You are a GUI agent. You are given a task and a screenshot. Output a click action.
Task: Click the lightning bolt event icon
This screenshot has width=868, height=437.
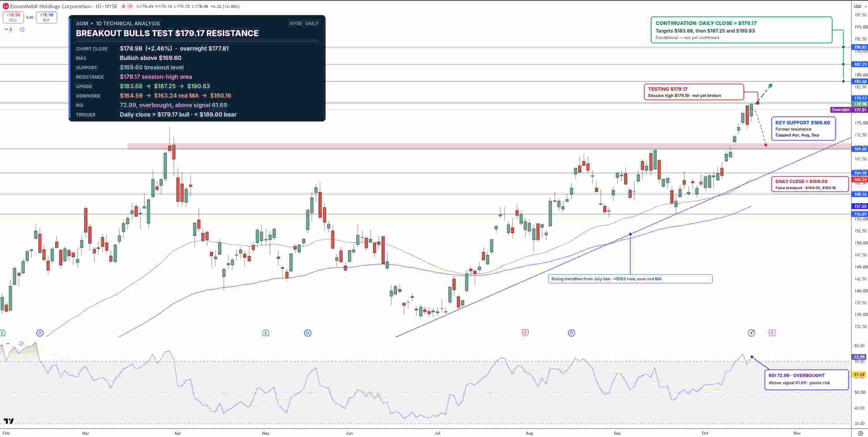[x=751, y=333]
